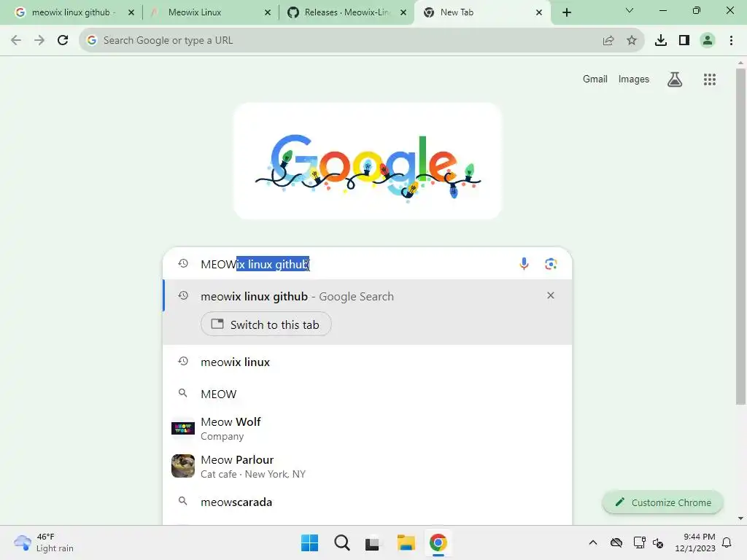Share this page icon in address bar
This screenshot has width=747, height=560.
pos(608,41)
